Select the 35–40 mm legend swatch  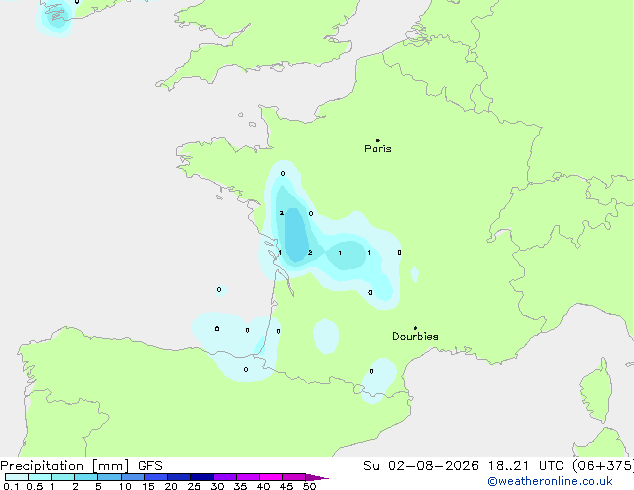pyautogui.click(x=247, y=477)
